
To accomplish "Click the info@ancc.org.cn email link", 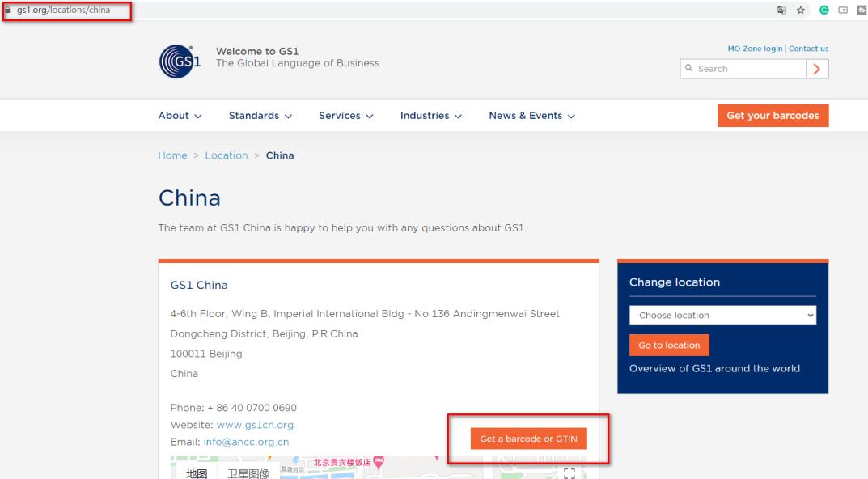I will click(x=247, y=442).
